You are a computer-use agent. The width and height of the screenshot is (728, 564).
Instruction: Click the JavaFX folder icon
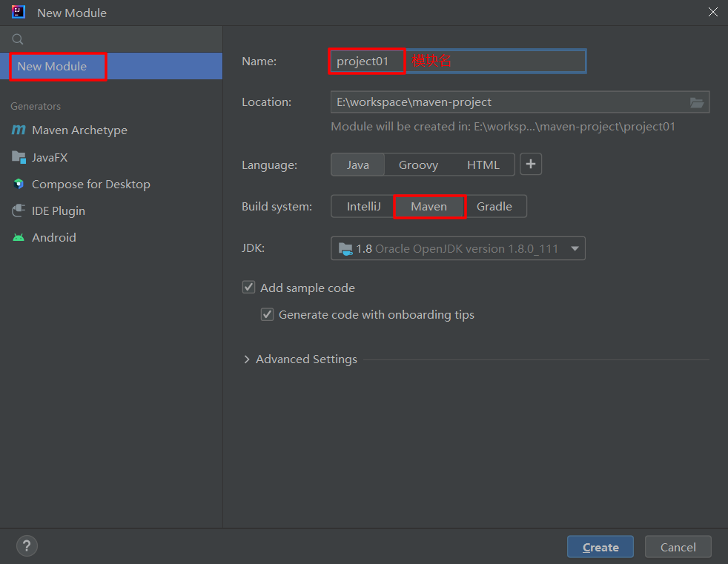pyautogui.click(x=19, y=157)
